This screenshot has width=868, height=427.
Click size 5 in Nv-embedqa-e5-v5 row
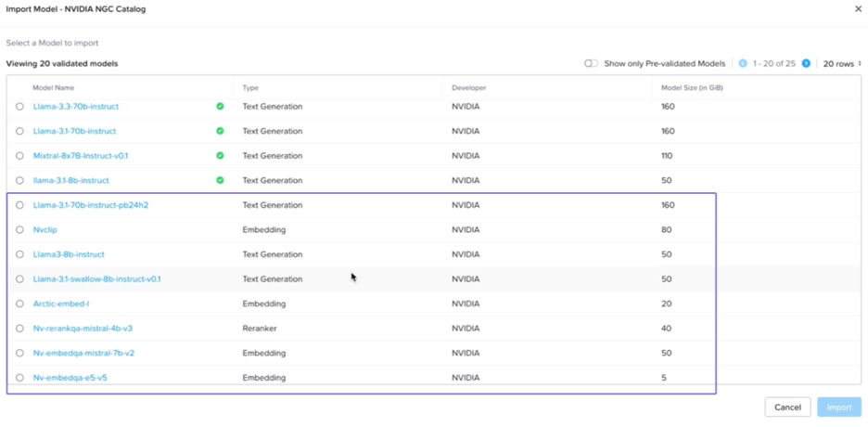[x=664, y=378]
